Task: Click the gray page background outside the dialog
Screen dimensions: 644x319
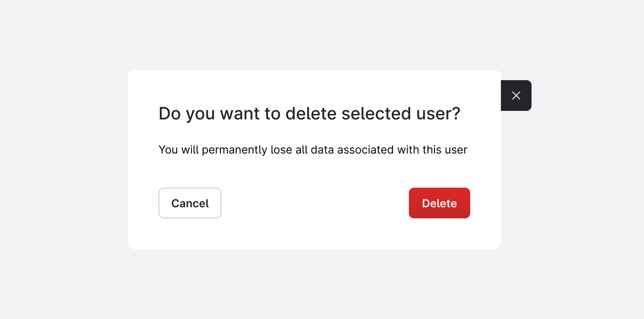Action: pyautogui.click(x=64, y=277)
